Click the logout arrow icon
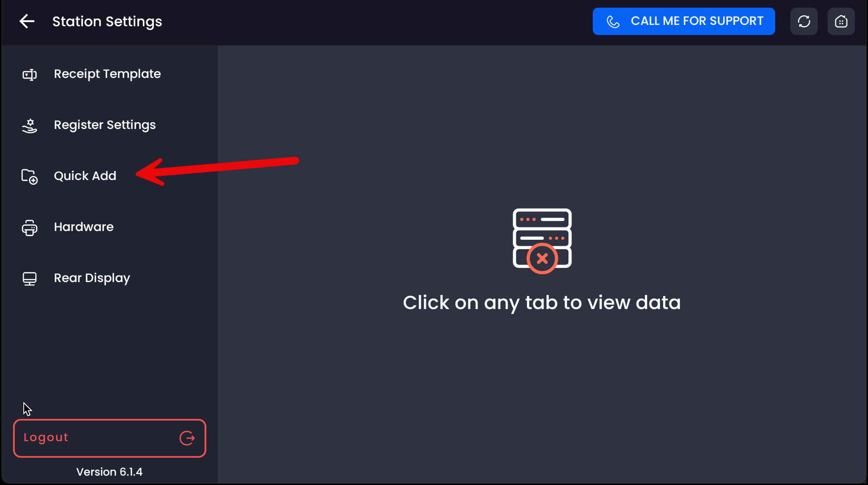 coord(187,438)
